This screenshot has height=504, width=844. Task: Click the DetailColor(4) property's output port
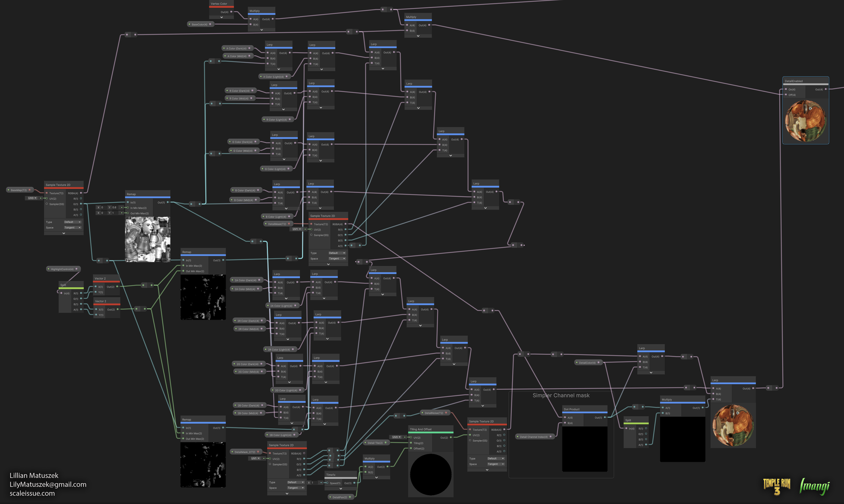(599, 362)
